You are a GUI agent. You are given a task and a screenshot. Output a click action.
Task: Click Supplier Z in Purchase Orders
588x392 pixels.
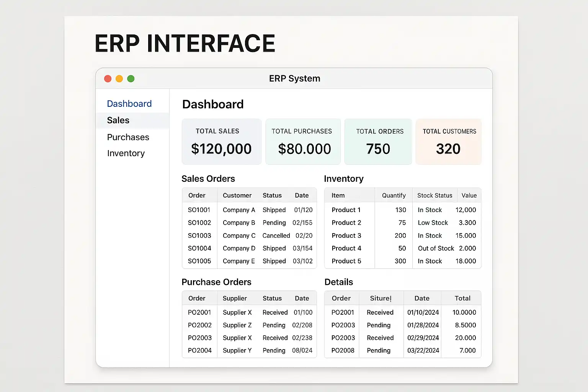[237, 325]
